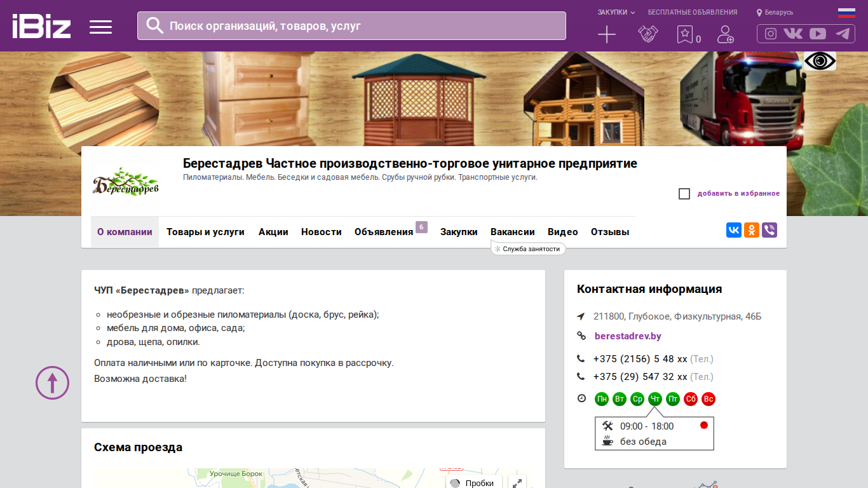This screenshot has height=488, width=868.
Task: Click the plus add icon in header
Action: tap(607, 34)
